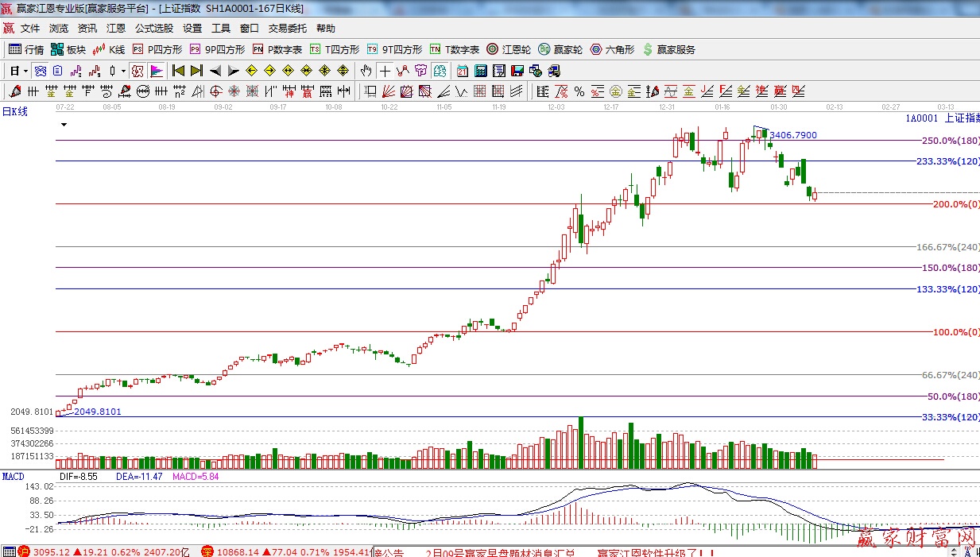980x557 pixels.
Task: Open the candlestick style dropdown arrow
Action: pos(123,71)
